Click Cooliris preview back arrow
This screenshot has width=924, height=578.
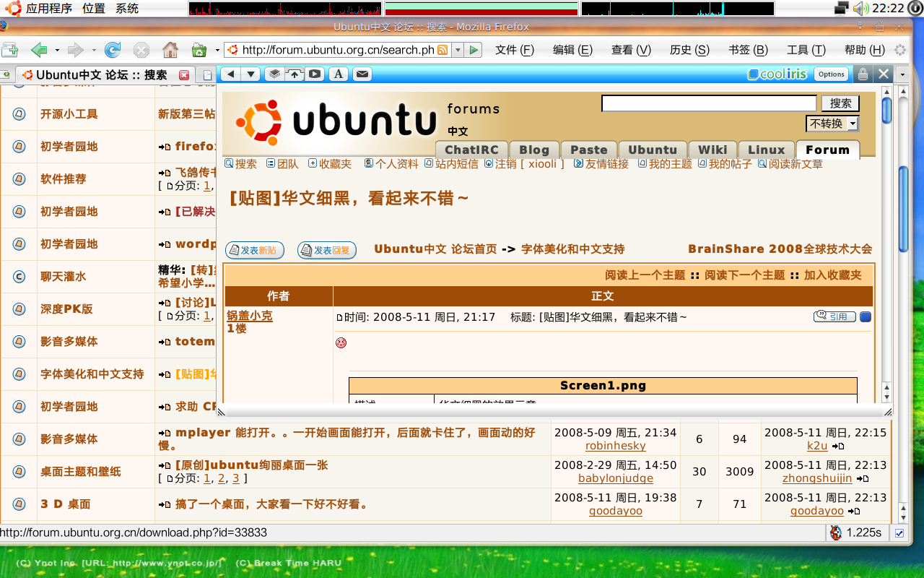click(x=230, y=74)
